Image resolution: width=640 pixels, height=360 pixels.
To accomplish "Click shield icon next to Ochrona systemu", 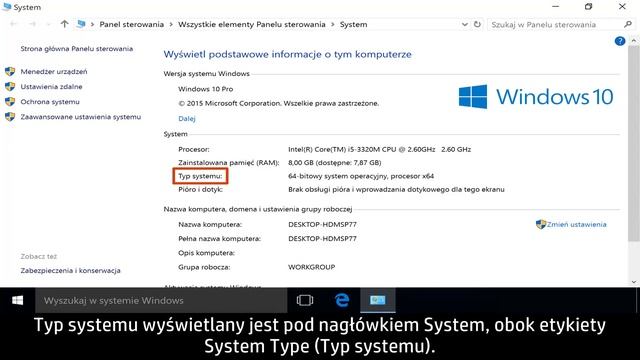I will point(10,102).
